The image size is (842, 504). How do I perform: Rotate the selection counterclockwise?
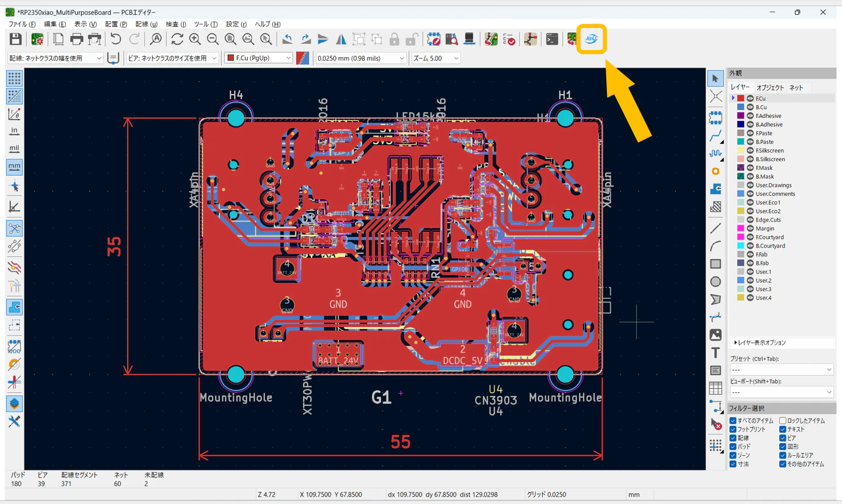pos(287,39)
